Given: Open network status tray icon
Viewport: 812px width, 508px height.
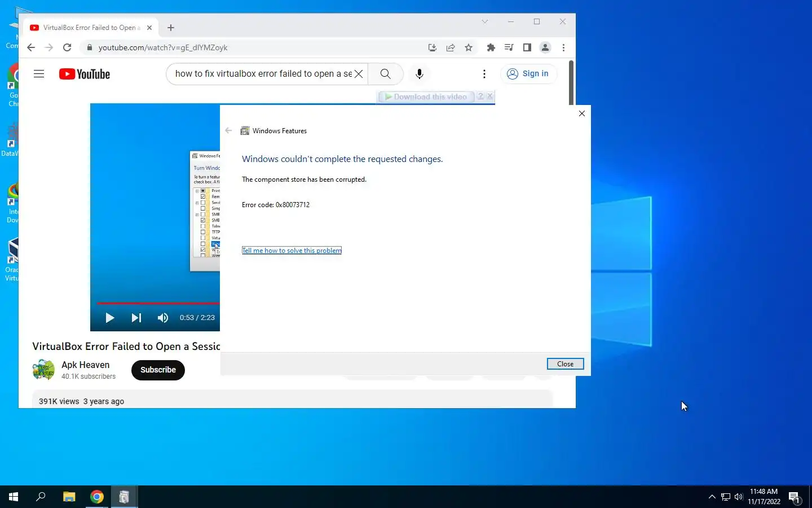Looking at the screenshot, I should point(726,497).
